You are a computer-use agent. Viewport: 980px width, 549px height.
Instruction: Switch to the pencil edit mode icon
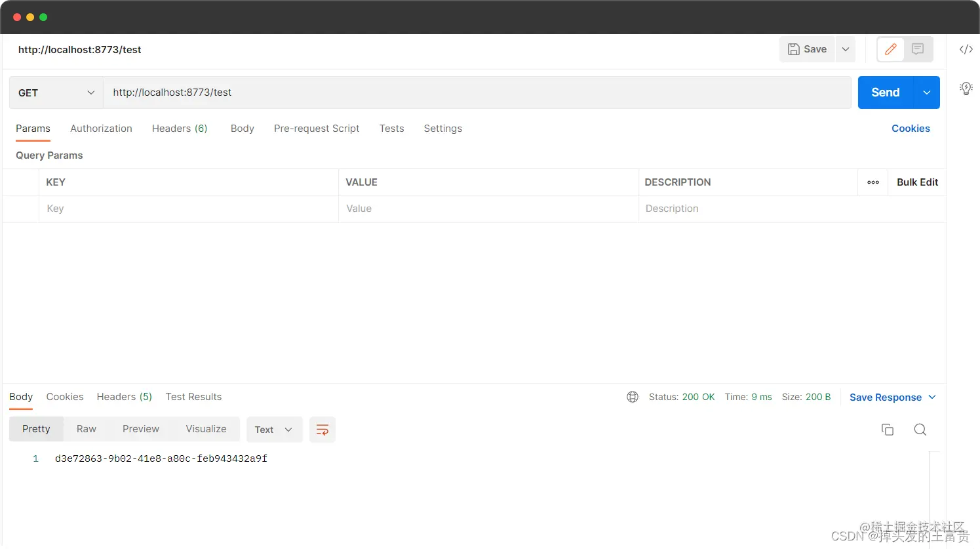point(891,49)
